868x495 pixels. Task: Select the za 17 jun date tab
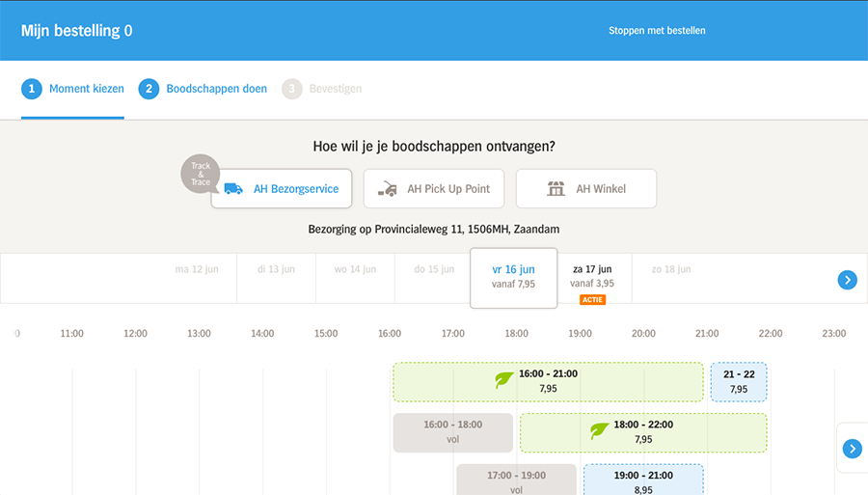click(592, 279)
